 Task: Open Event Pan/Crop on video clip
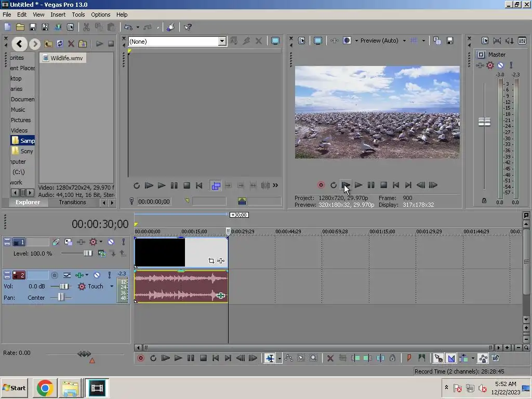pos(211,261)
